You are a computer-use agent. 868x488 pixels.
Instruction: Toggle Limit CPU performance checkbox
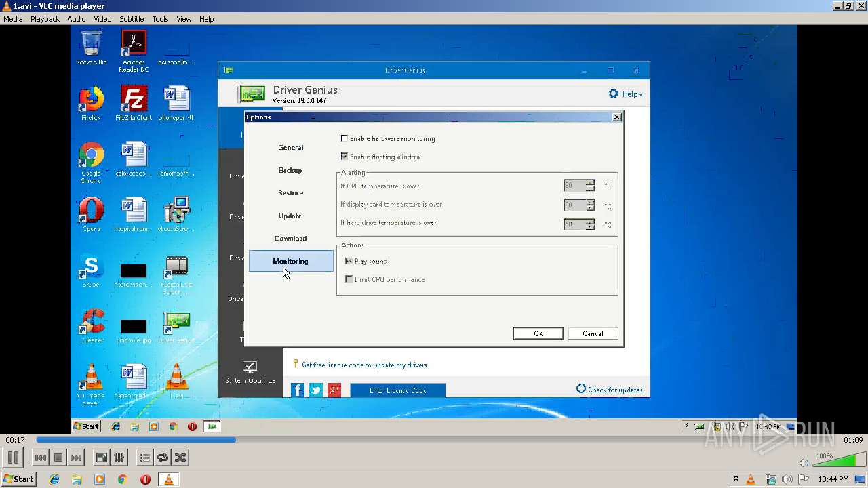click(349, 279)
